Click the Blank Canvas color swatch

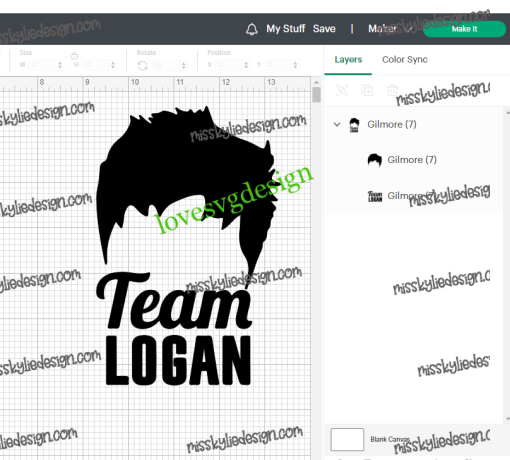(347, 439)
